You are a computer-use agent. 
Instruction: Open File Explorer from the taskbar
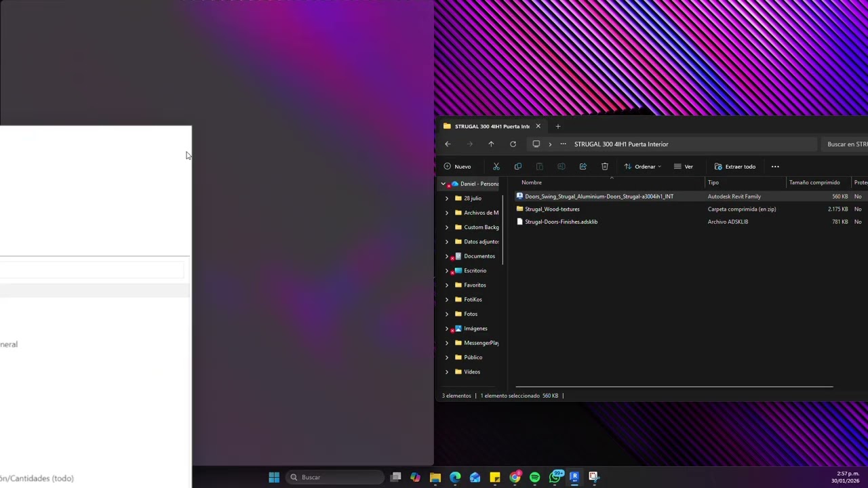coord(435,477)
